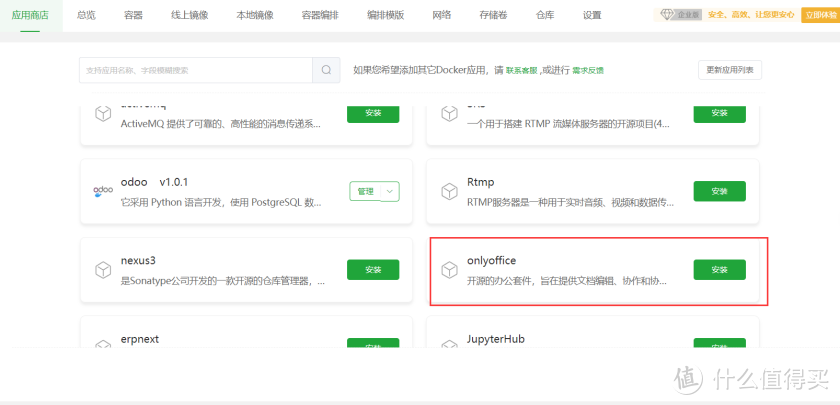
Task: Click the ActiveMQ cube icon
Action: click(103, 113)
